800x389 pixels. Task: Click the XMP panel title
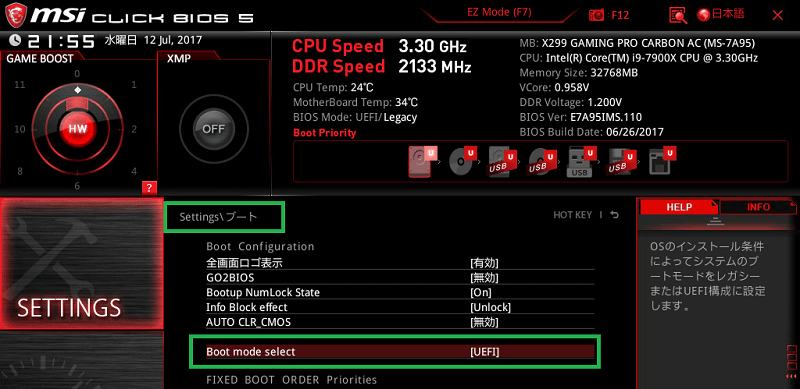pyautogui.click(x=179, y=59)
